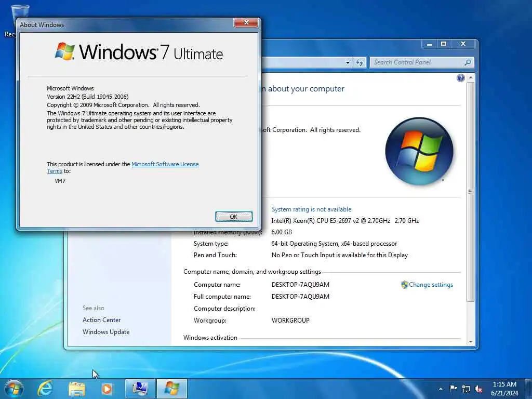
Task: Click the Windows logo in System window
Action: pos(419,151)
